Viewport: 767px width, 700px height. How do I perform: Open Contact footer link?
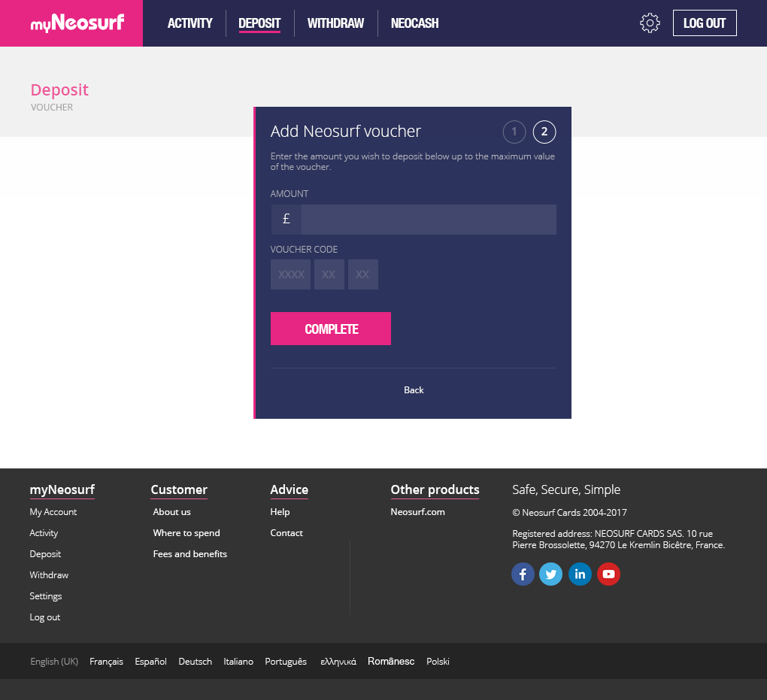[286, 532]
